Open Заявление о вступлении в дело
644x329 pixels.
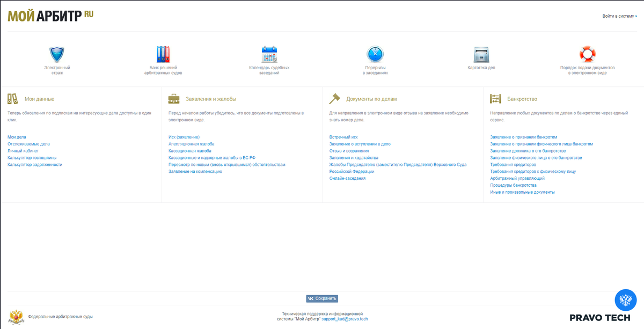pyautogui.click(x=360, y=144)
